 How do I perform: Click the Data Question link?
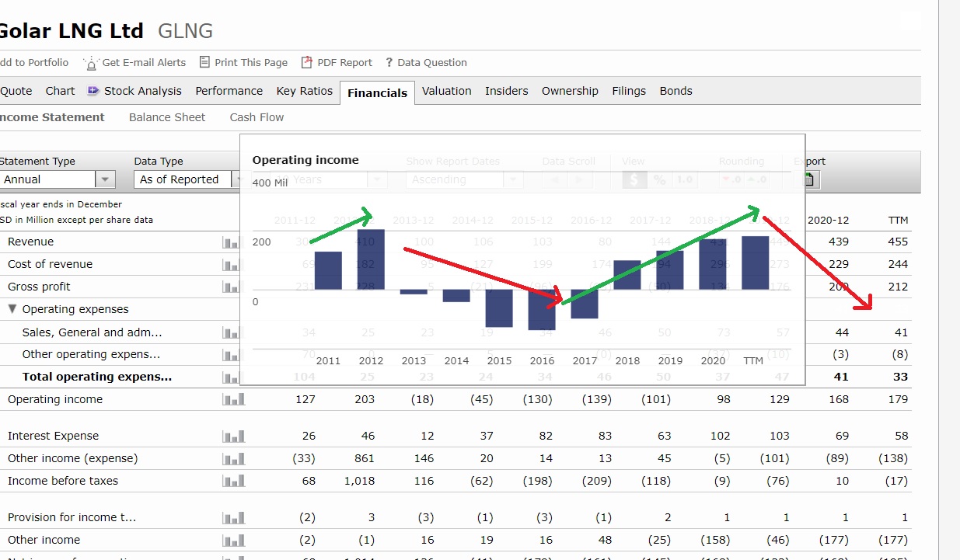(x=431, y=63)
